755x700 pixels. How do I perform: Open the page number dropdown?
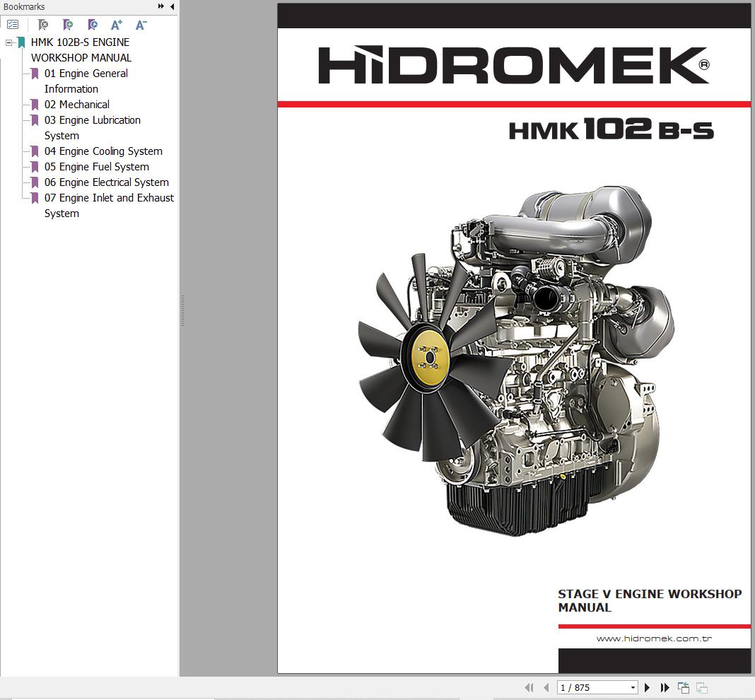coord(632,687)
